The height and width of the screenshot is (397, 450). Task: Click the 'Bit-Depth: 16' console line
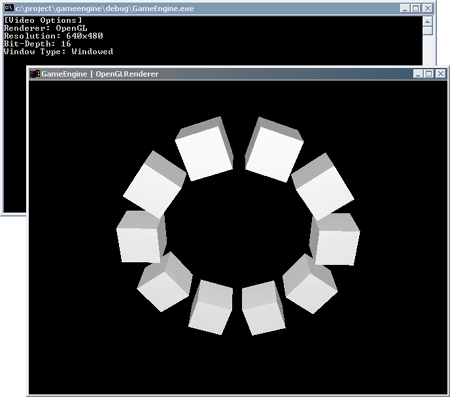point(38,44)
